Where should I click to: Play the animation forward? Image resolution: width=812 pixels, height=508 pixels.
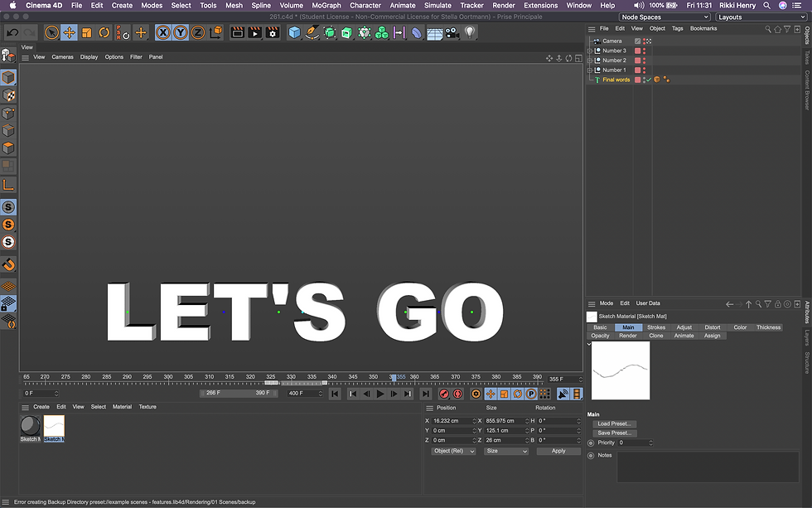click(x=380, y=394)
